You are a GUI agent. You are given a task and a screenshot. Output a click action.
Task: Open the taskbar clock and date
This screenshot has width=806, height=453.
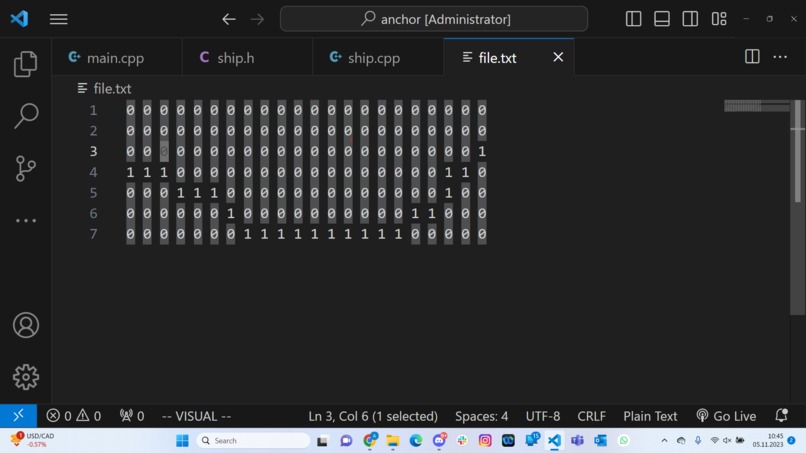[x=768, y=440]
